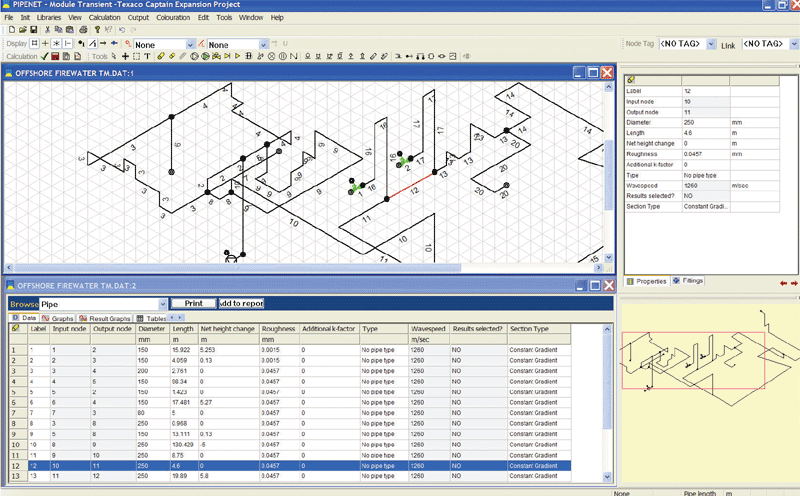Viewport: 800px width, 496px height.
Task: Toggle node labels display
Action: (x=81, y=43)
